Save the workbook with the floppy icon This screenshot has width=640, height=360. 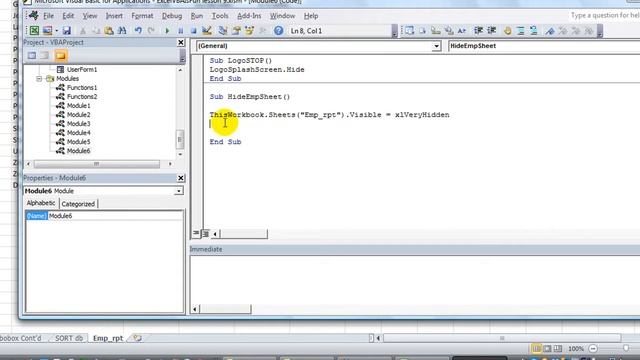[x=67, y=31]
